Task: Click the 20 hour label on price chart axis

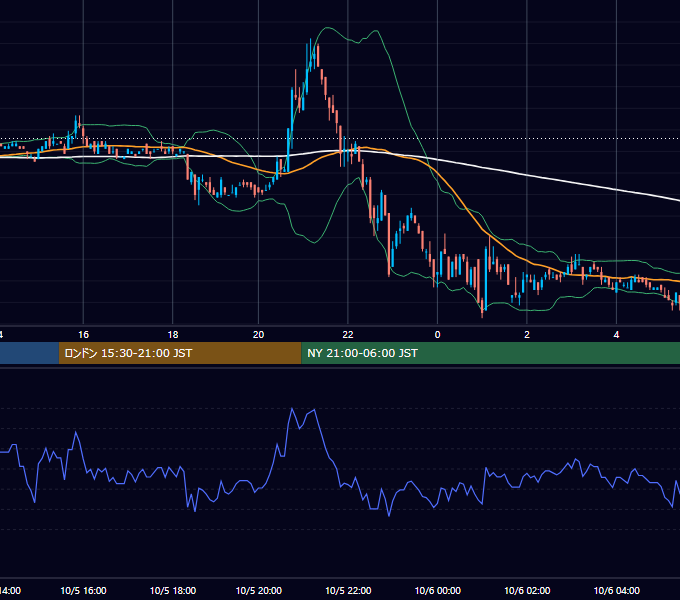Action: coord(258,335)
